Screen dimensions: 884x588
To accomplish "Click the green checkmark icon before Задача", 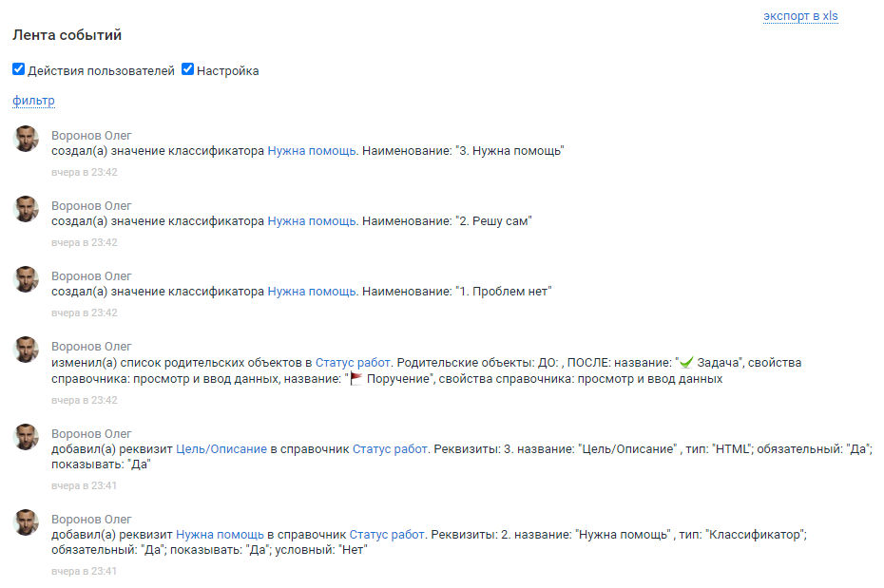I will (x=685, y=363).
